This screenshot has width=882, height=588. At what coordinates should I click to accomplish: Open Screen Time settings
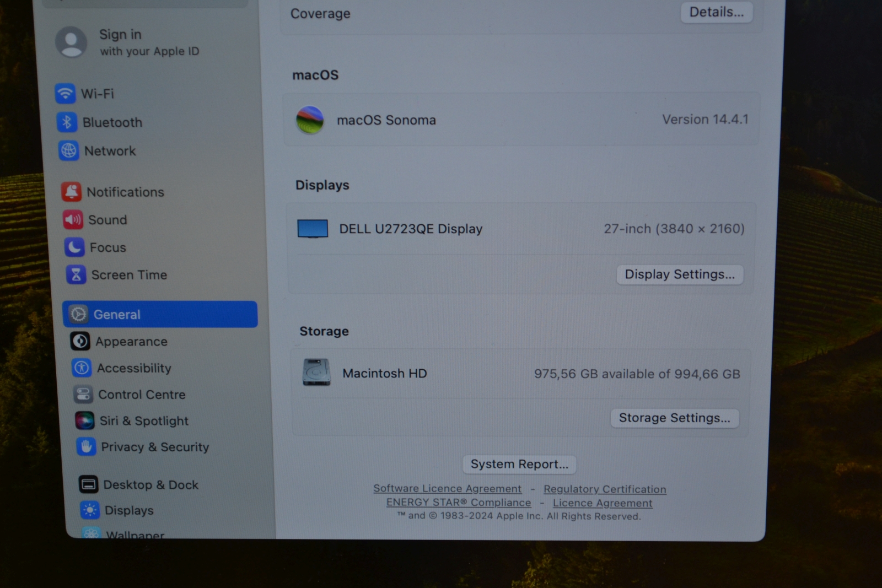[x=76, y=274]
